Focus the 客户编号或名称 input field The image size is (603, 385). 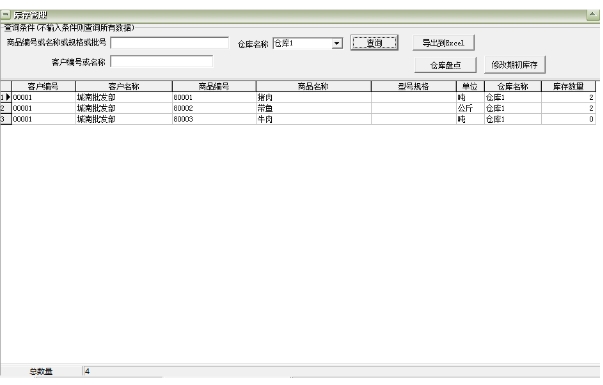[162, 61]
